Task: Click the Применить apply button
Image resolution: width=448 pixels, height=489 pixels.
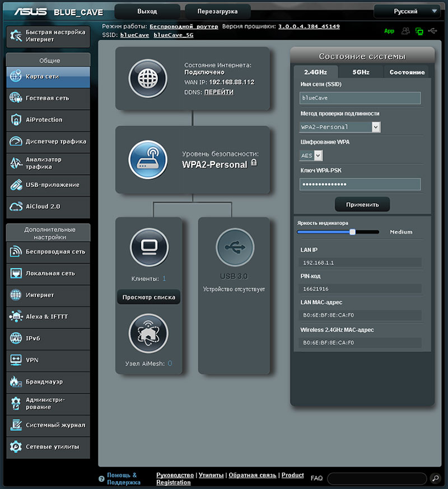Action: (x=362, y=205)
